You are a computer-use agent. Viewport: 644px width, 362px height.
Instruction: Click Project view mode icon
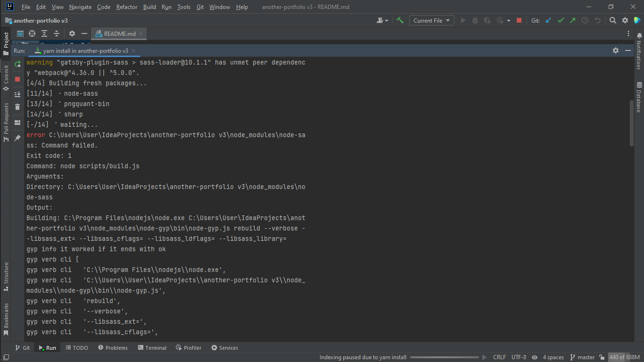(x=20, y=33)
